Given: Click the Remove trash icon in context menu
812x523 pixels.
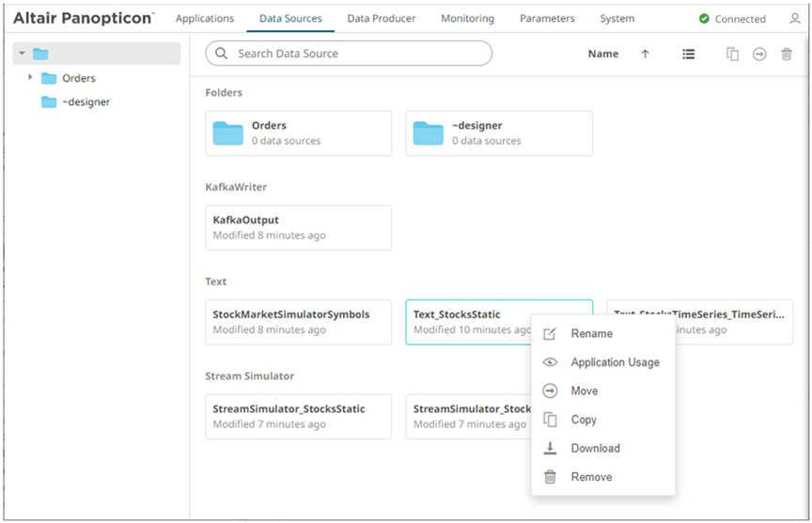Looking at the screenshot, I should [x=551, y=477].
